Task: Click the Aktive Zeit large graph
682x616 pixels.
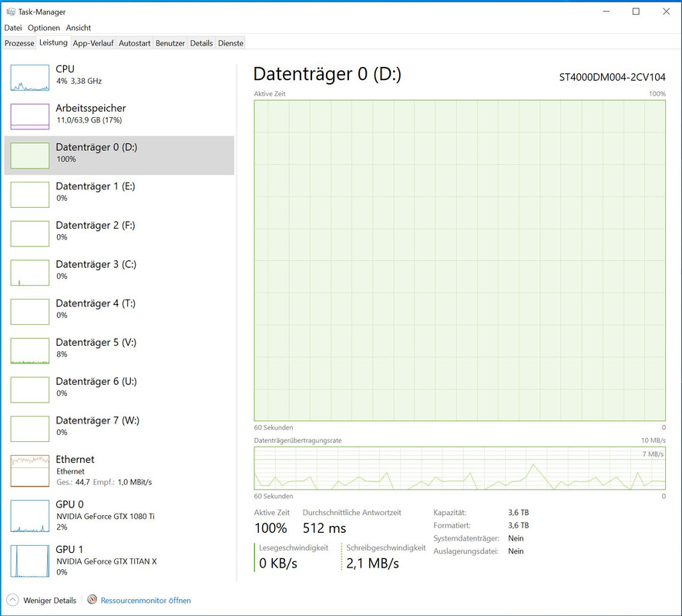Action: pyautogui.click(x=460, y=260)
